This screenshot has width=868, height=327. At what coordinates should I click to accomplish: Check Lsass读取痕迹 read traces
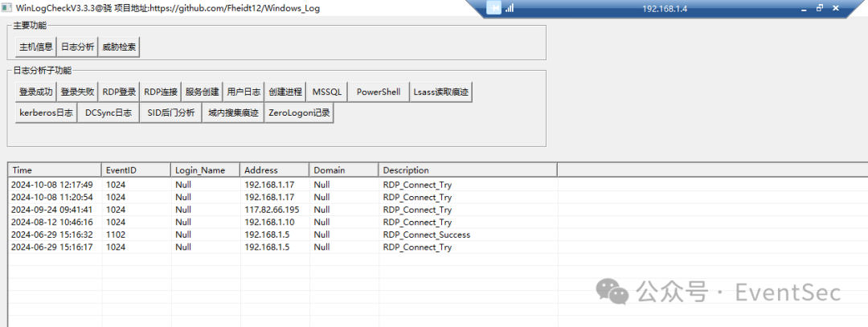pos(440,92)
